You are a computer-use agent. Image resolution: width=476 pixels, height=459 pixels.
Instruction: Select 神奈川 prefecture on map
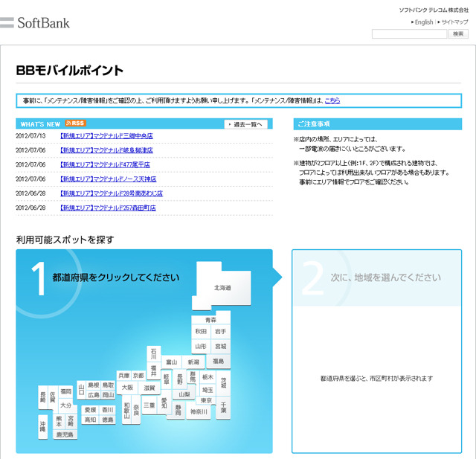pos(199,411)
